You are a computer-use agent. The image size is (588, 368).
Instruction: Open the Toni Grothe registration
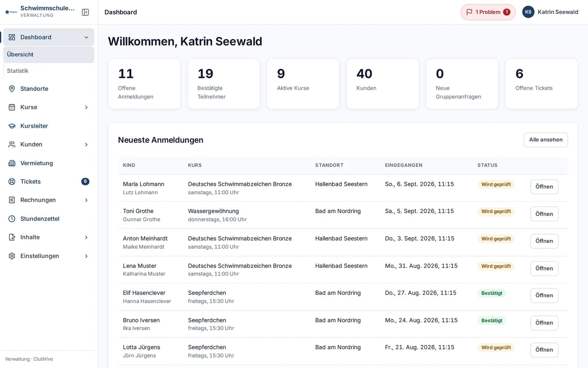[x=544, y=214]
